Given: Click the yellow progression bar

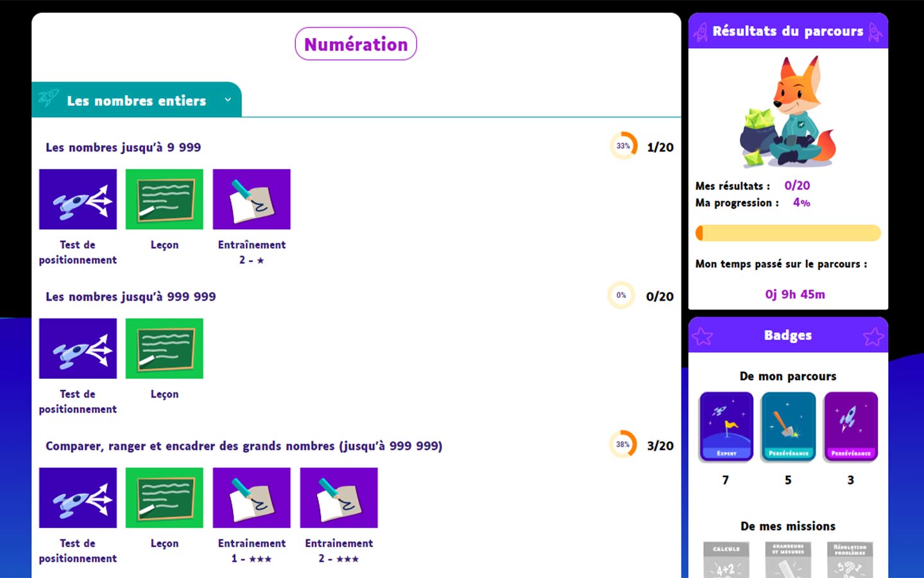Looking at the screenshot, I should coord(788,232).
